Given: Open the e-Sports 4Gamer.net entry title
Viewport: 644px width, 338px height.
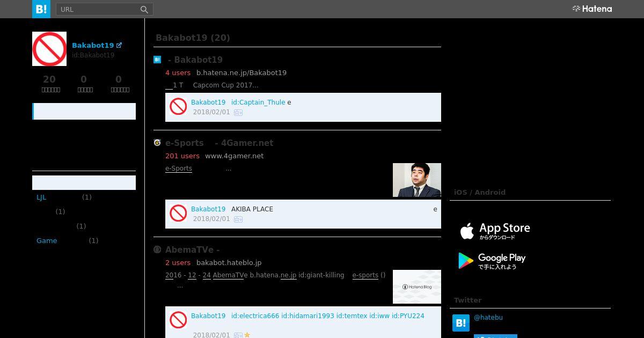Looking at the screenshot, I should [219, 143].
